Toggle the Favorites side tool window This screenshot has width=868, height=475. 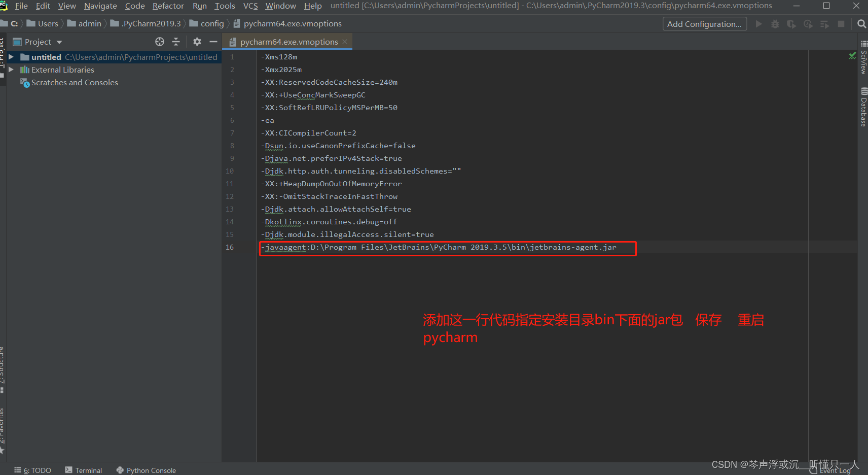pyautogui.click(x=2, y=430)
